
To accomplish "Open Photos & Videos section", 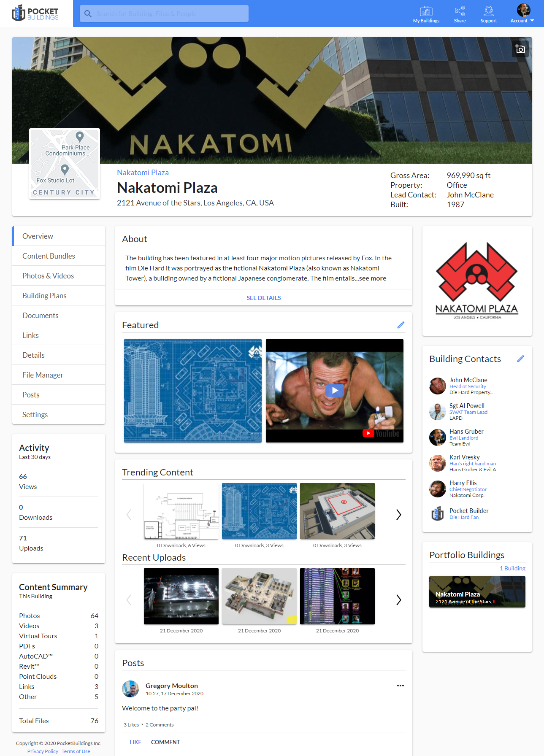I will coord(59,276).
